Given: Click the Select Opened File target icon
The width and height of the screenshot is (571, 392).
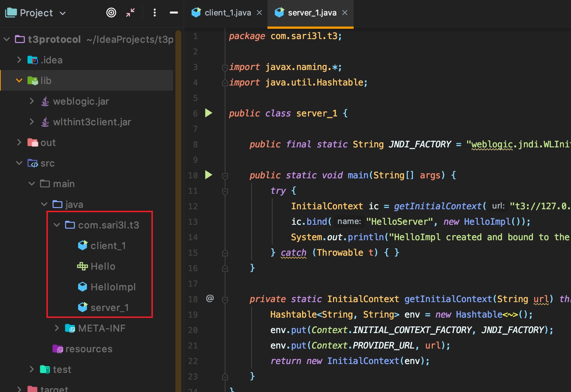Looking at the screenshot, I should (x=111, y=13).
